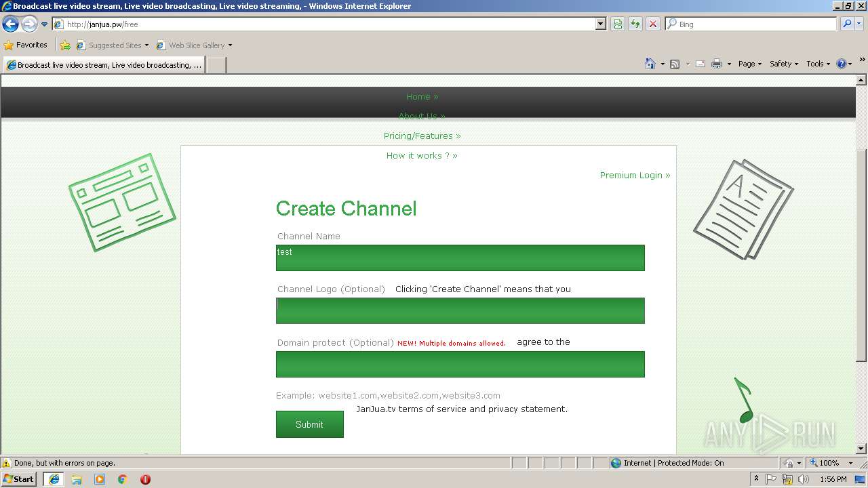Click the Channel Logo input field
The height and width of the screenshot is (488, 868).
click(460, 310)
